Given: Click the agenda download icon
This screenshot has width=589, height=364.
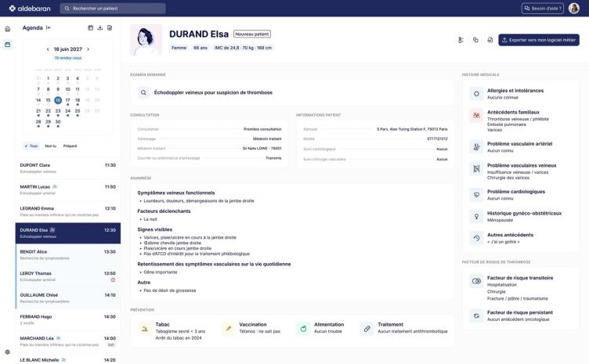Looking at the screenshot, I should point(100,27).
